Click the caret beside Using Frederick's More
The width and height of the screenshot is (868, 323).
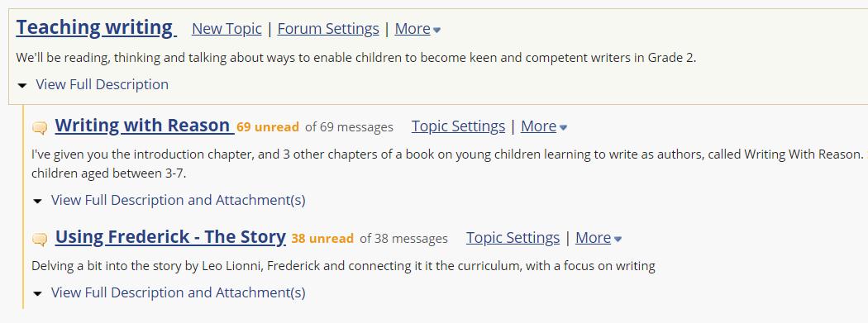tap(618, 239)
